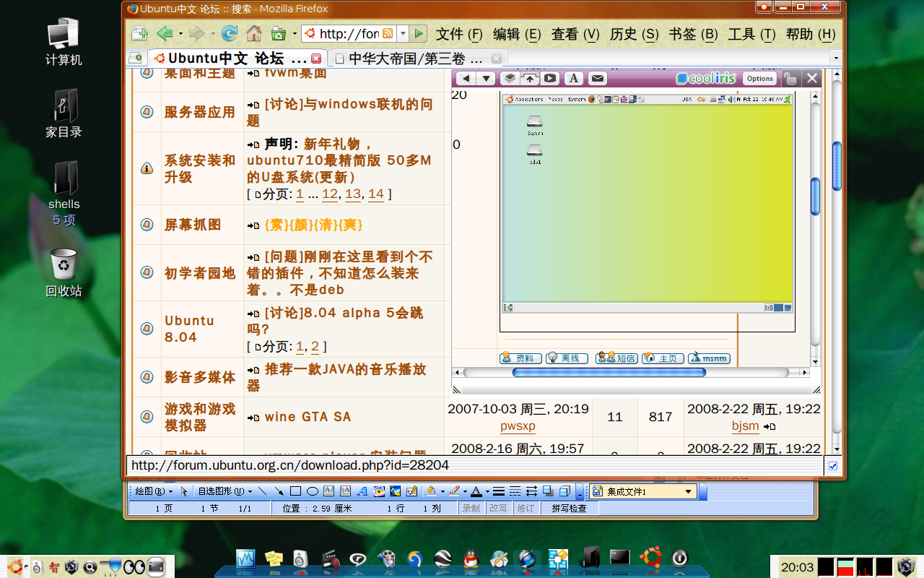Toggle Cooliris preview lock icon
The width and height of the screenshot is (924, 578).
pyautogui.click(x=790, y=79)
